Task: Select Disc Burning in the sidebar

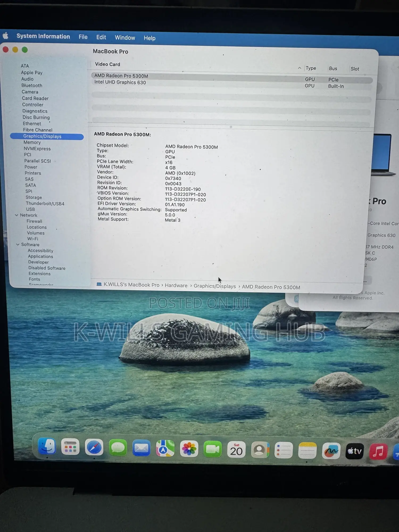Action: [x=36, y=117]
